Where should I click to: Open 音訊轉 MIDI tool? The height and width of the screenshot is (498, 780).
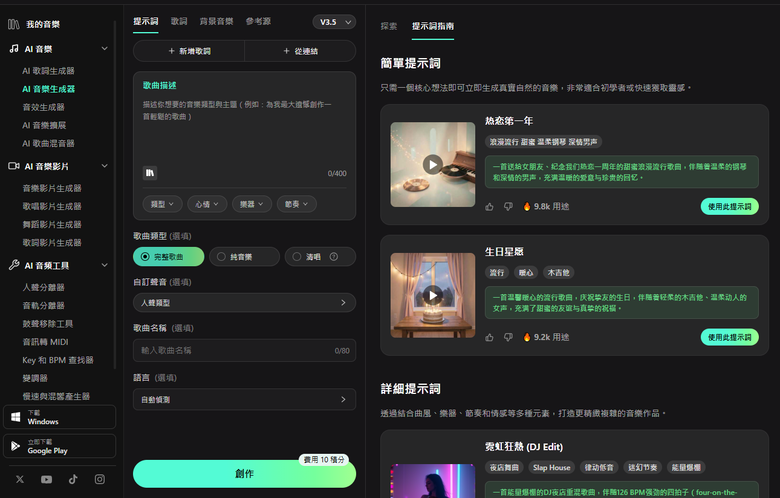45,342
